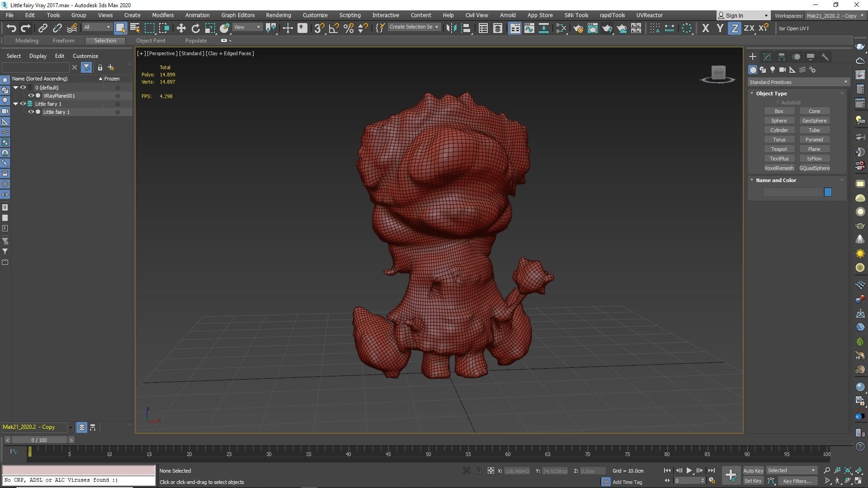The width and height of the screenshot is (868, 488).
Task: Click the Sign In button
Action: pyautogui.click(x=743, y=15)
